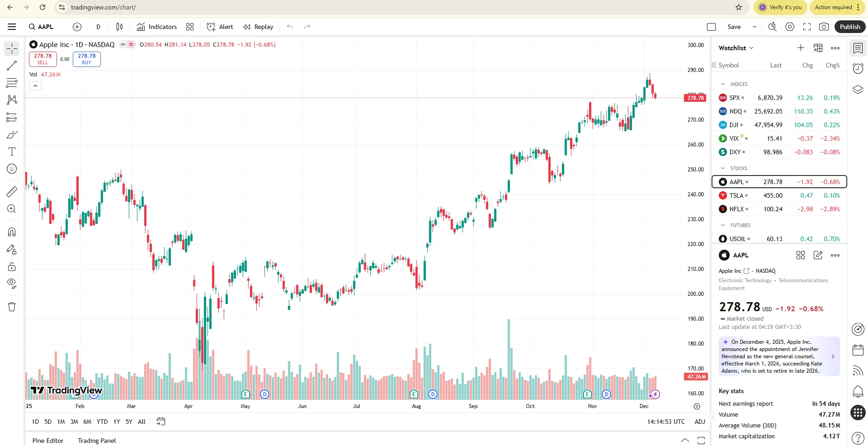This screenshot has height=446, width=868.
Task: Toggle lock all drawings
Action: tap(12, 266)
